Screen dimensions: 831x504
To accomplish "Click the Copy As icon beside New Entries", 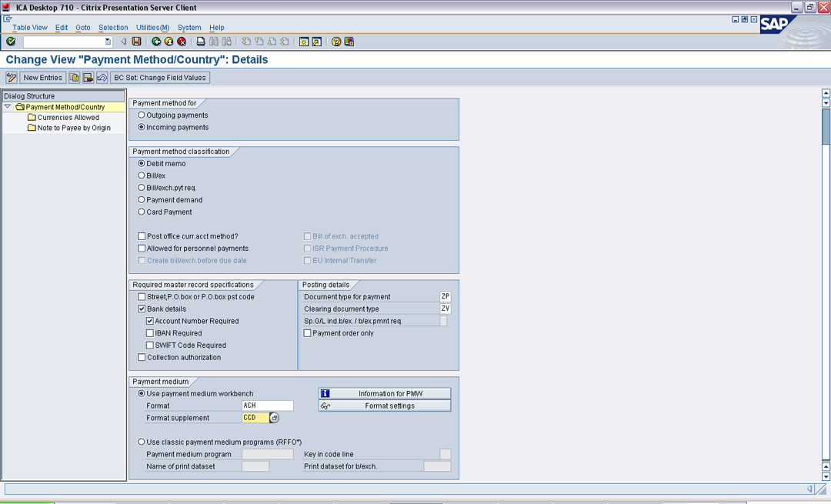I will [75, 78].
